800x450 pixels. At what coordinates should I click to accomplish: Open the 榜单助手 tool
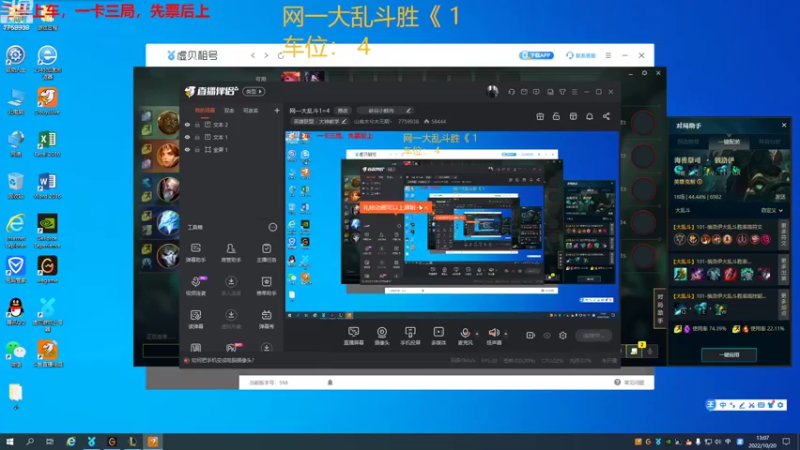(266, 286)
